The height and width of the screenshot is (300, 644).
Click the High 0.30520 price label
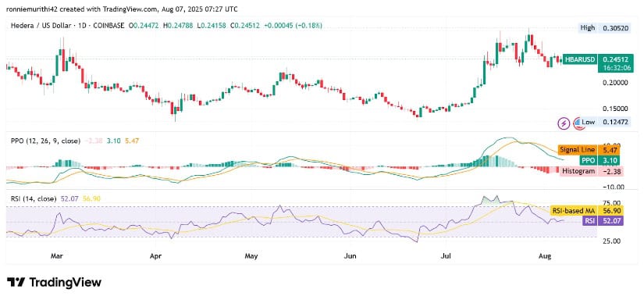(603, 28)
